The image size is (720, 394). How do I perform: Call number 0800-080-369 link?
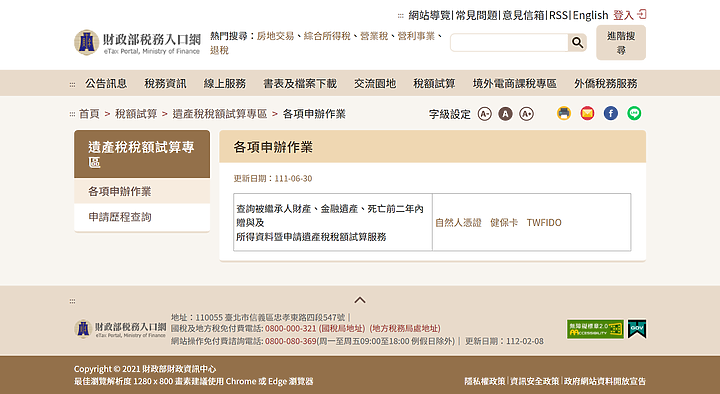(291, 341)
